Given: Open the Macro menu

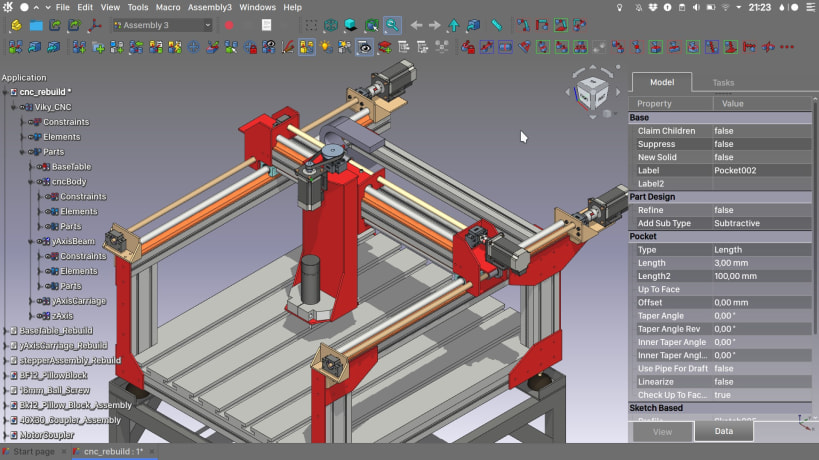Looking at the screenshot, I should (167, 7).
